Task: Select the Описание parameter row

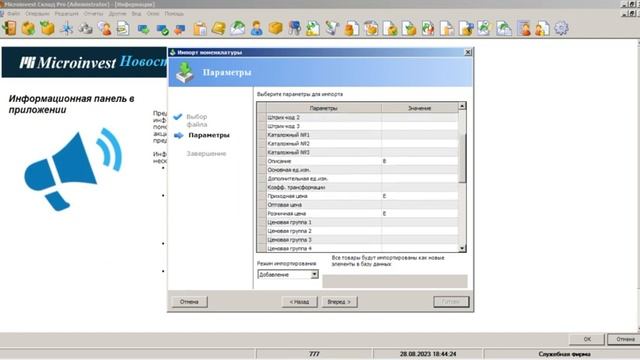Action: point(362,161)
